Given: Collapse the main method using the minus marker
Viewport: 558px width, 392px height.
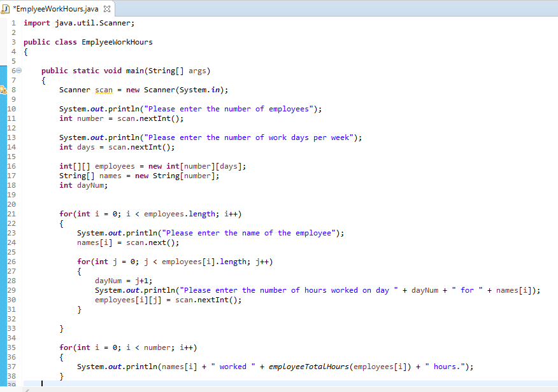Looking at the screenshot, I should click(18, 70).
